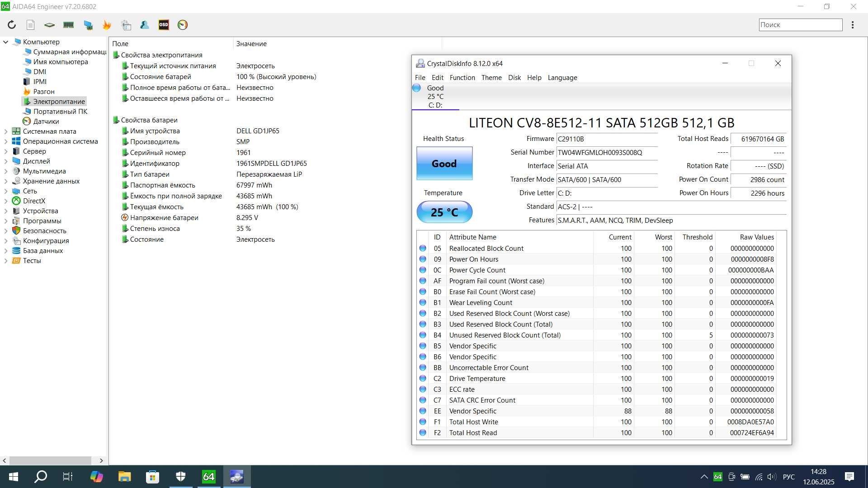Click the Поиск search field
This screenshot has height=488, width=868.
pos(800,25)
